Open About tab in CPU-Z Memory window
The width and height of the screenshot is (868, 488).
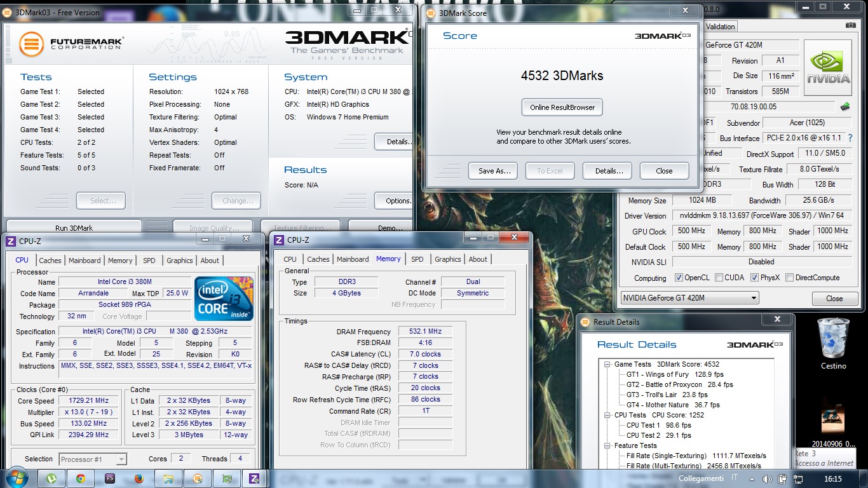pos(478,259)
